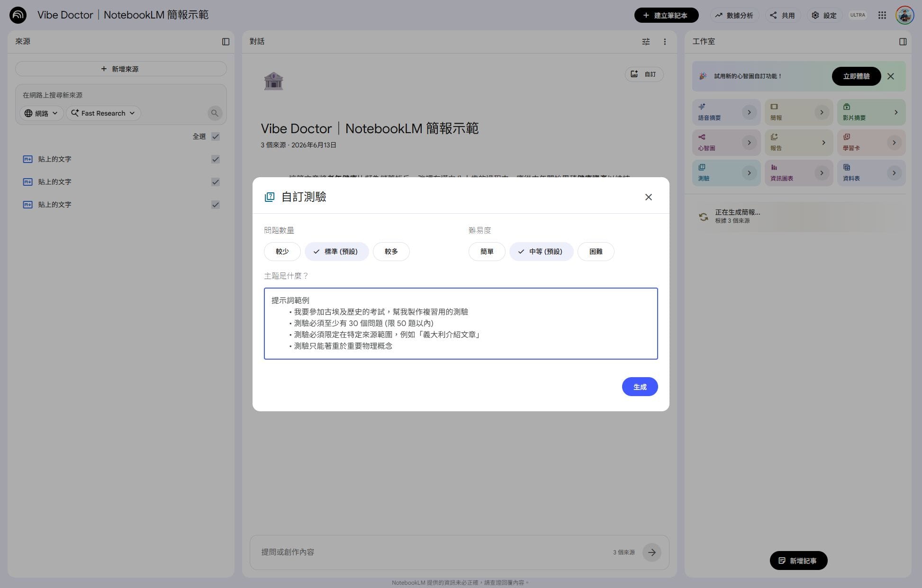Open 設定 settings
The image size is (922, 588).
point(824,15)
